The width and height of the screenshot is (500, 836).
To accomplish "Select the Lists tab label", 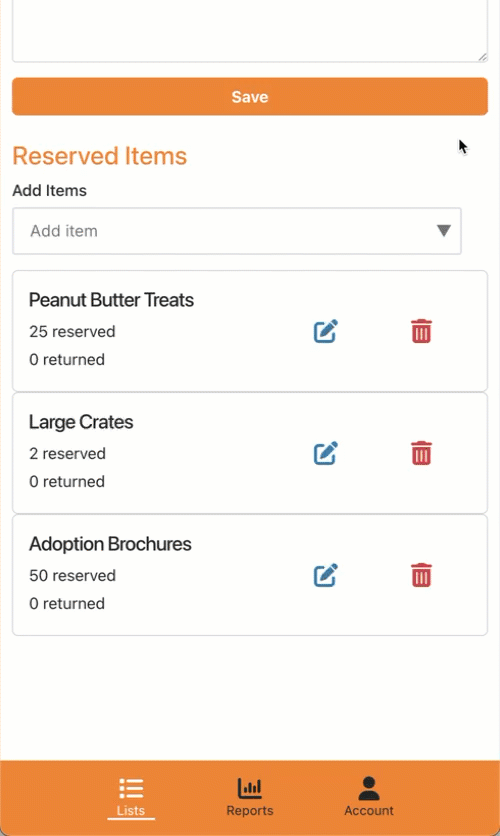I will 131,810.
